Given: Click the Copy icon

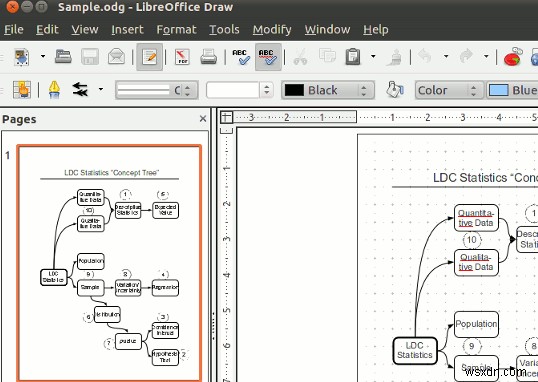Looking at the screenshot, I should point(327,55).
